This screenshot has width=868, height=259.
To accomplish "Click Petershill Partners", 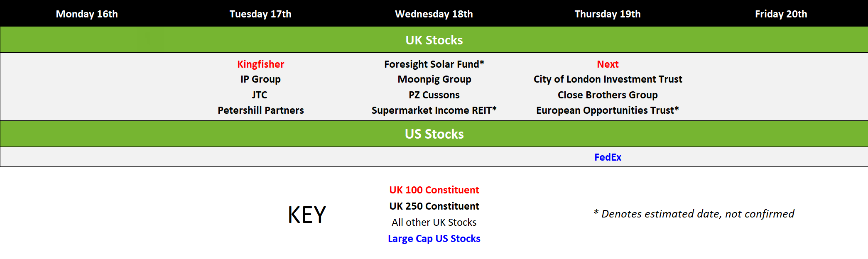I will click(x=261, y=110).
